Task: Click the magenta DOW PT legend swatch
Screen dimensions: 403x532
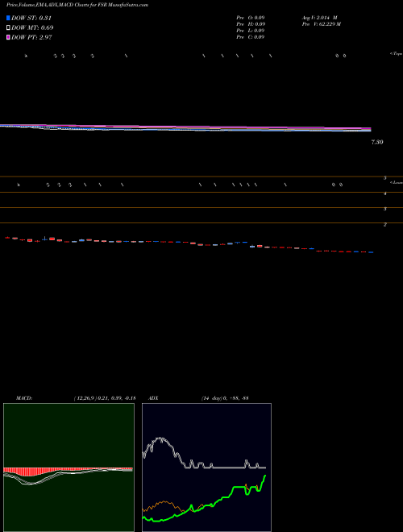Action: pos(8,37)
